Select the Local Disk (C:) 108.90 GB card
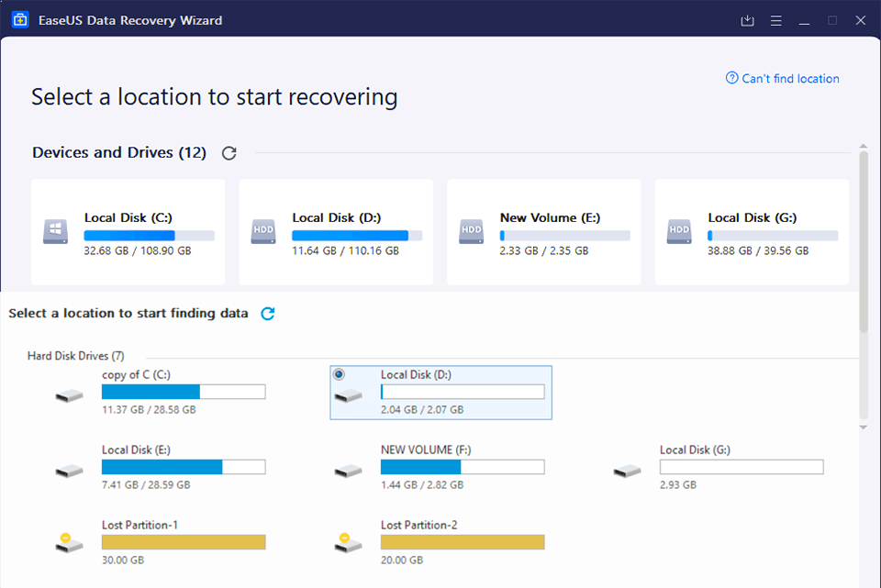Screen dimensions: 881x588 [x=128, y=232]
